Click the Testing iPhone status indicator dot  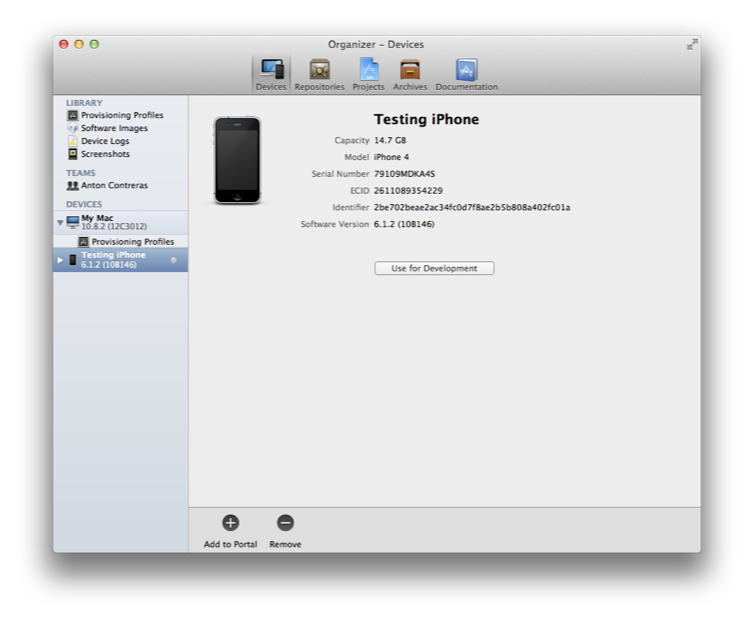point(173,260)
